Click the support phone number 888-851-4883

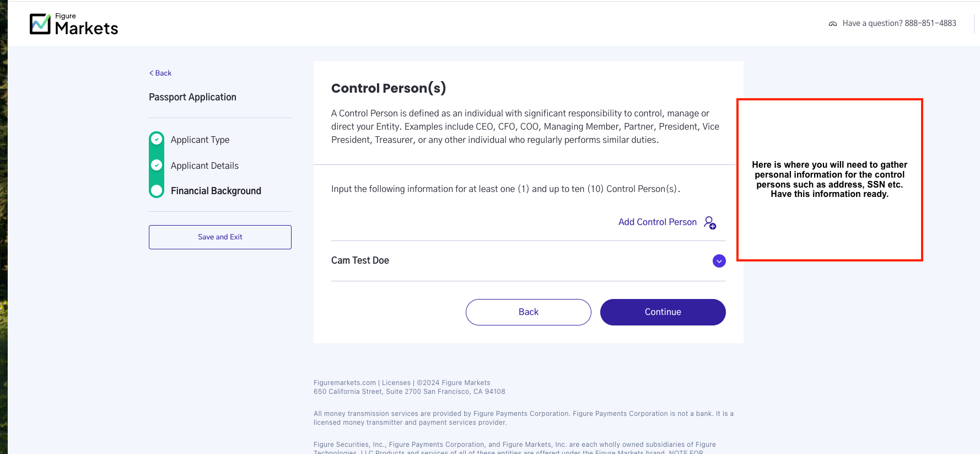[x=930, y=23]
